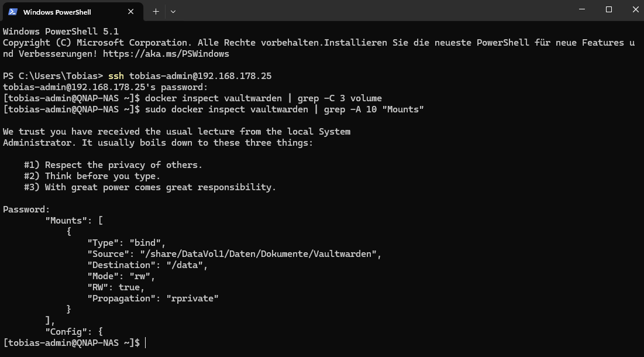Minimize the terminal window
644x357 pixels.
point(582,9)
